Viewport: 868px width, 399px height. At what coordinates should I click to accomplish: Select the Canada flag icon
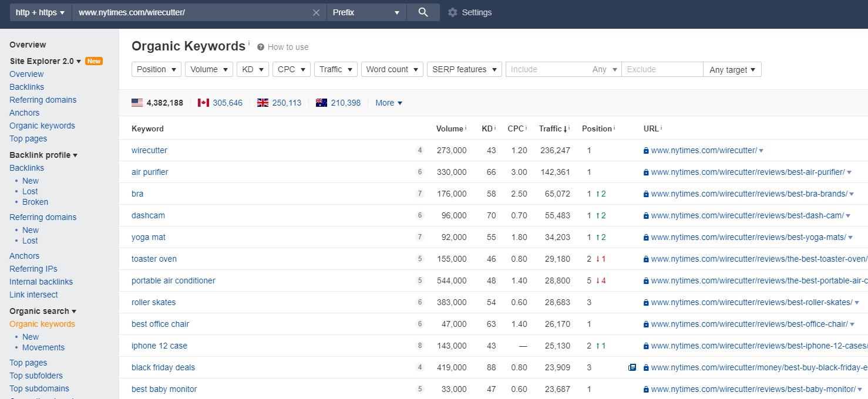point(203,103)
